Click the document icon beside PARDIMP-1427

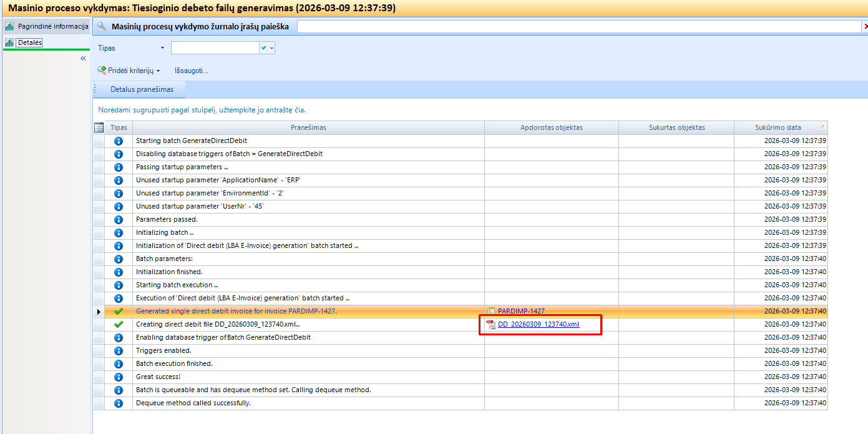(491, 311)
